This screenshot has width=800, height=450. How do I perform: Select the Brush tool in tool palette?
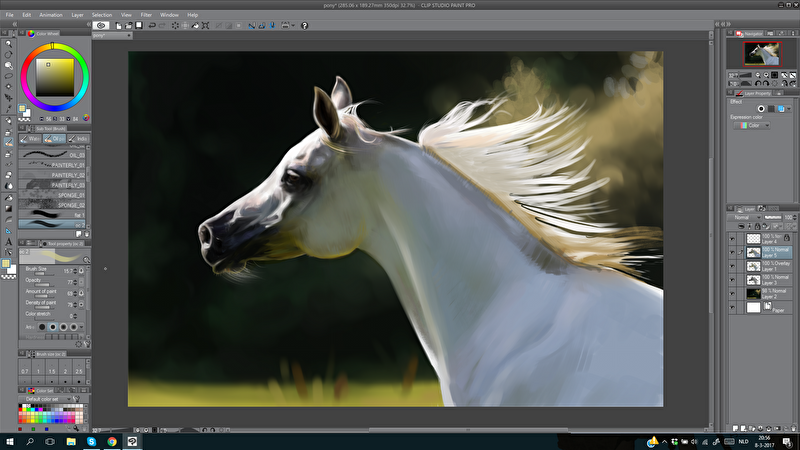[8, 143]
